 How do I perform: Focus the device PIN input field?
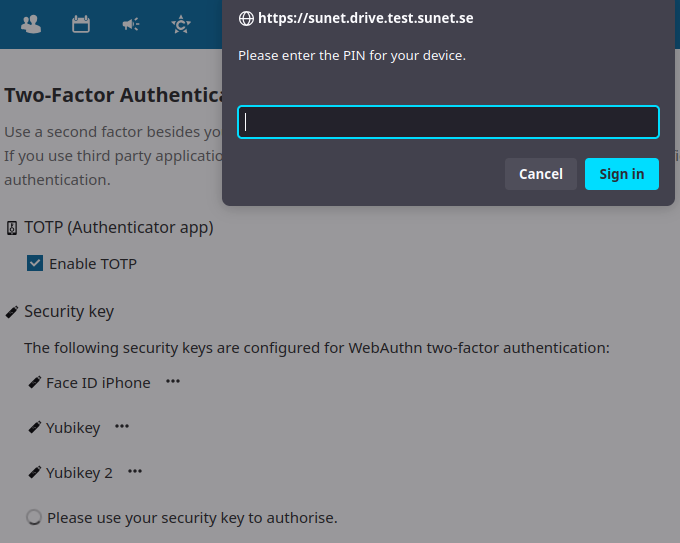coord(448,122)
